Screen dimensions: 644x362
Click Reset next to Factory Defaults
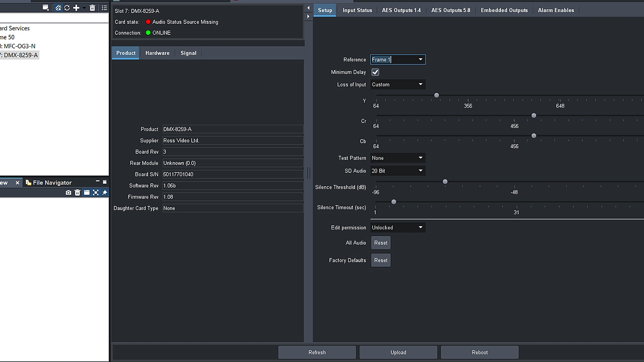pyautogui.click(x=380, y=260)
